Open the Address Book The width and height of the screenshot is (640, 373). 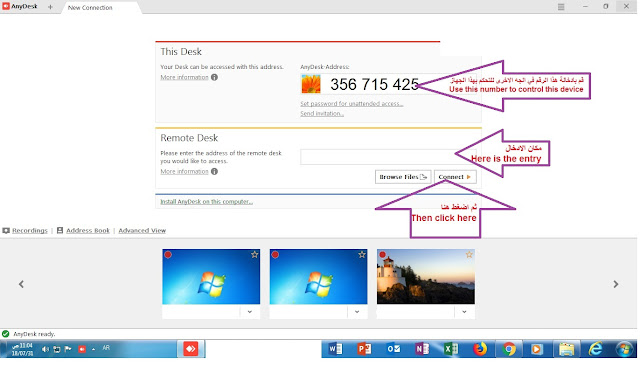(x=88, y=231)
